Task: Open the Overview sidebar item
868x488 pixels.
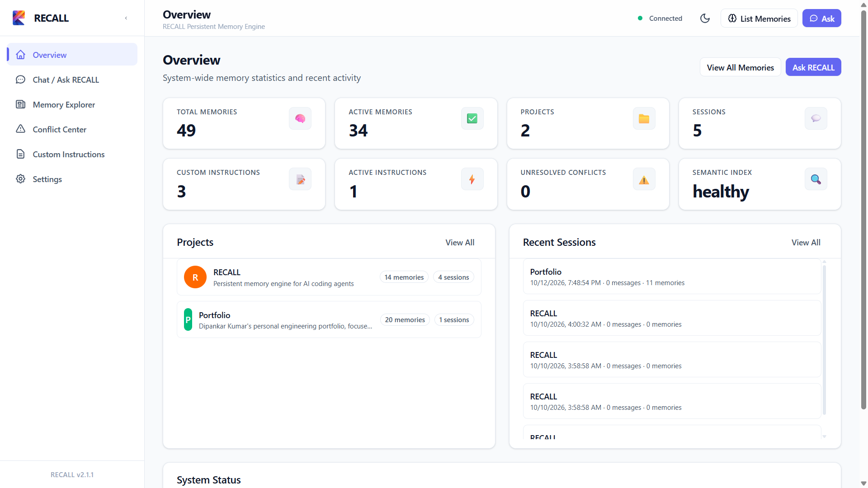Action: pos(72,55)
